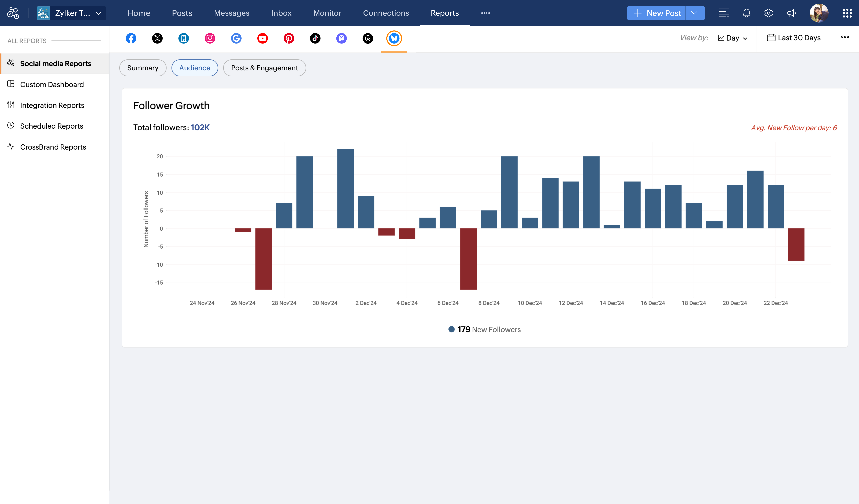
Task: Select the X (Twitter) channel icon
Action: point(157,38)
